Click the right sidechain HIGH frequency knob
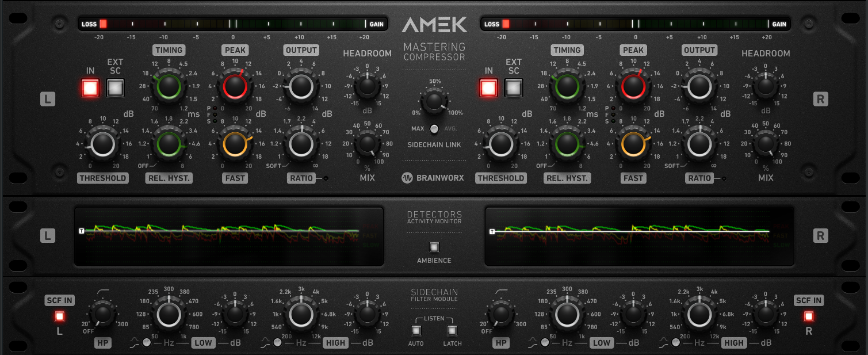This screenshot has width=868, height=355. [x=699, y=315]
